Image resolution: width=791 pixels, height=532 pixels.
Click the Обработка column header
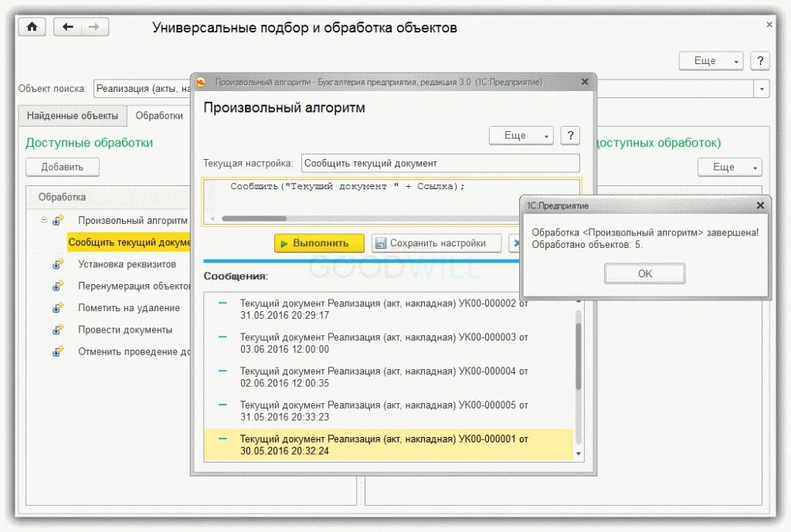tap(108, 197)
